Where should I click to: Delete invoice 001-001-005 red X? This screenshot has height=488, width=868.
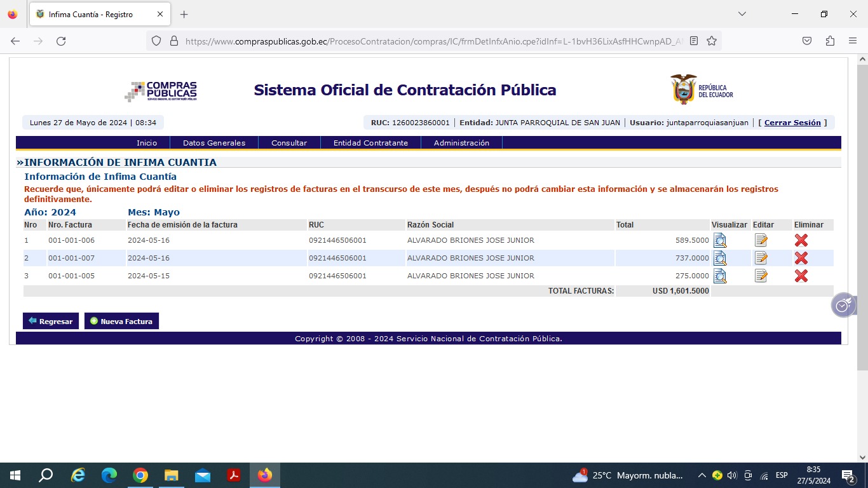(x=801, y=276)
